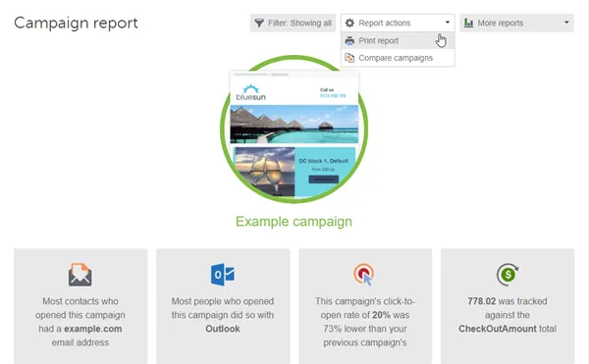Screen dimensions: 589x364
Task: Choose Print report from the menu
Action: (398, 40)
